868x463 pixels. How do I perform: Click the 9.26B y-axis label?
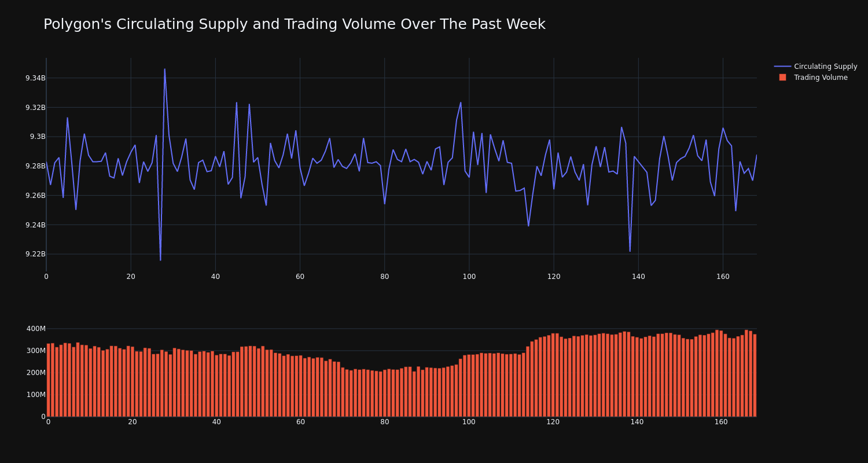coord(35,196)
